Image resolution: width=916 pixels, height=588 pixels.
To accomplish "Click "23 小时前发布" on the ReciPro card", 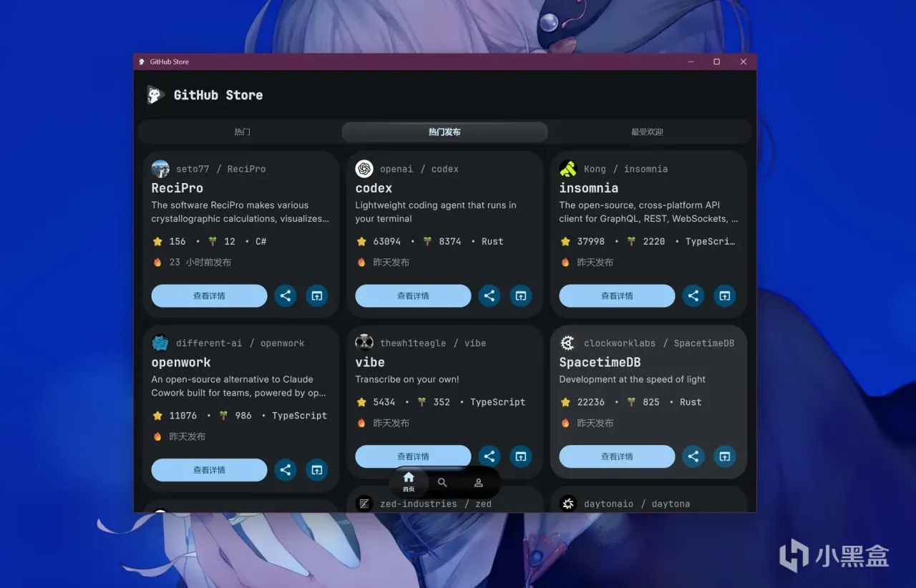I will click(x=200, y=263).
